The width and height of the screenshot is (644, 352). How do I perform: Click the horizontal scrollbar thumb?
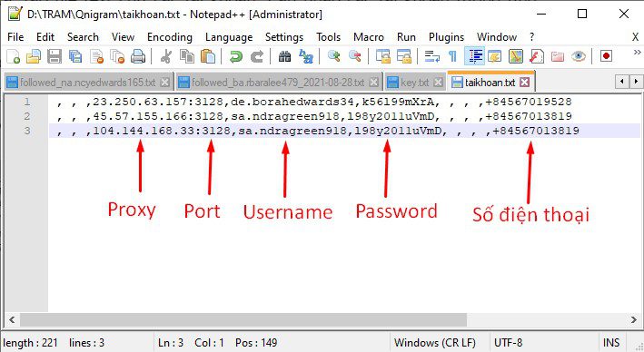click(x=243, y=319)
